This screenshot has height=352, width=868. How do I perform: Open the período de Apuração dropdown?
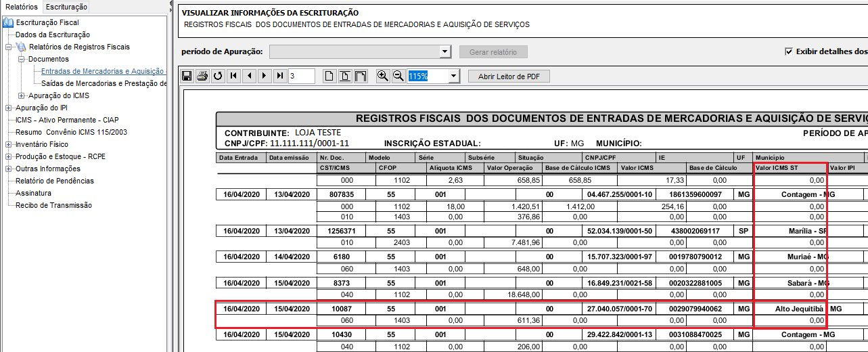(x=444, y=52)
